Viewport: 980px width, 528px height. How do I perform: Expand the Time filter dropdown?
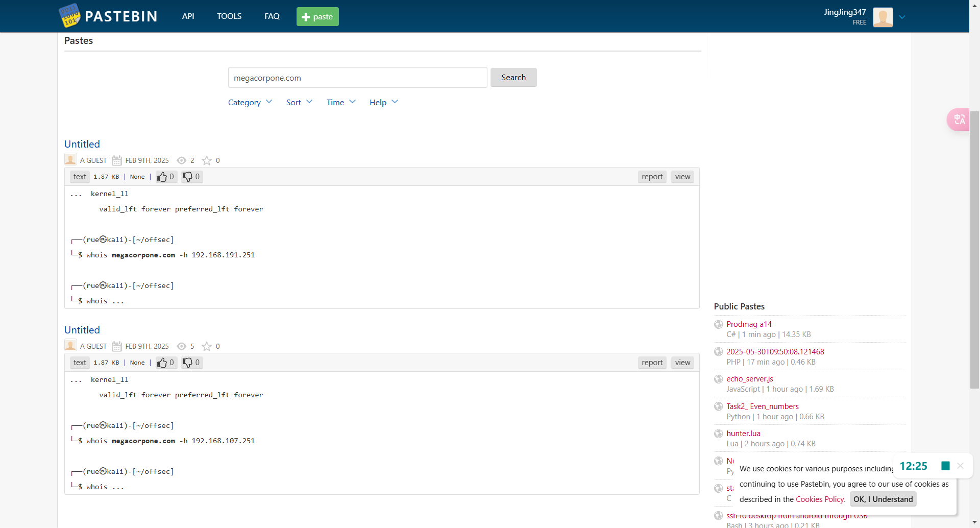(x=341, y=102)
